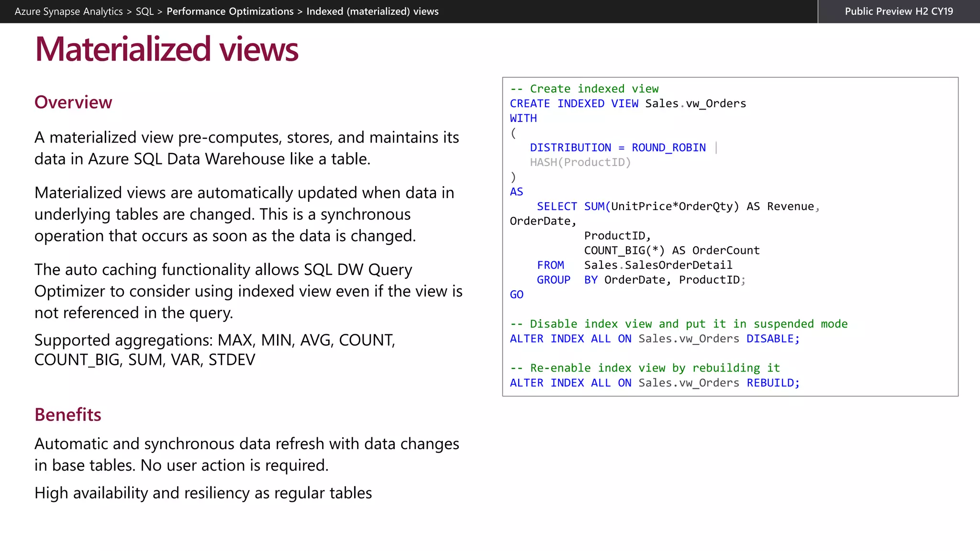
Task: Click the 'SQL' breadcrumb item
Action: [145, 11]
